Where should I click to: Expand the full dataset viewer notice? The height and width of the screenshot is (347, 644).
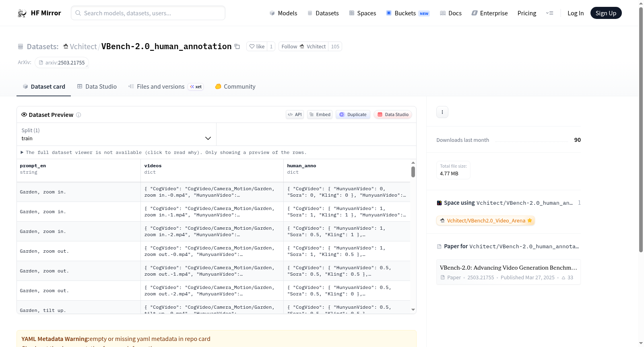coord(163,153)
